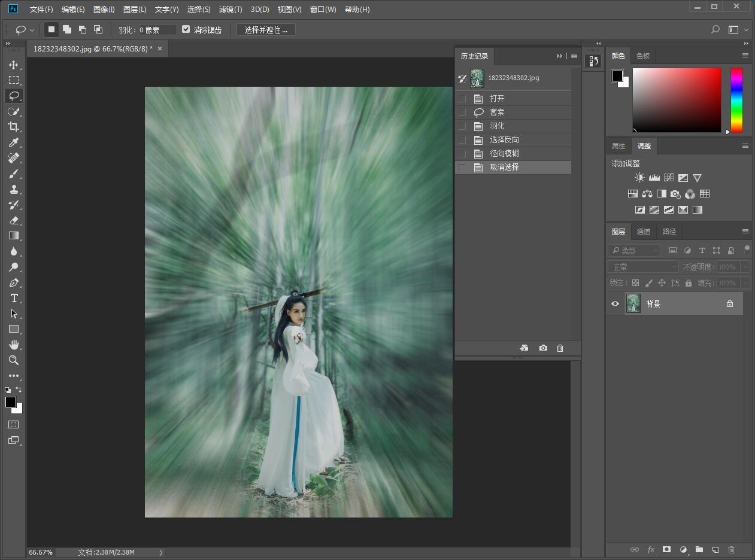Set history brush source at 羽化 step
The width and height of the screenshot is (755, 560).
462,126
